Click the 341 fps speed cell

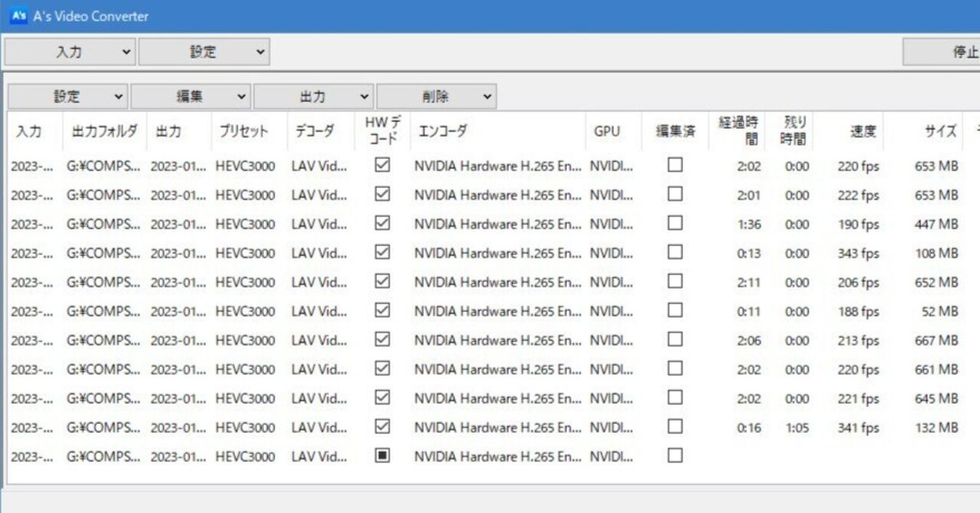pyautogui.click(x=858, y=428)
